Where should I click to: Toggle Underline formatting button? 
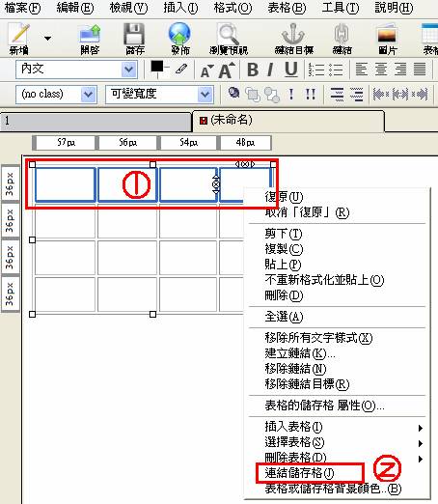click(291, 70)
